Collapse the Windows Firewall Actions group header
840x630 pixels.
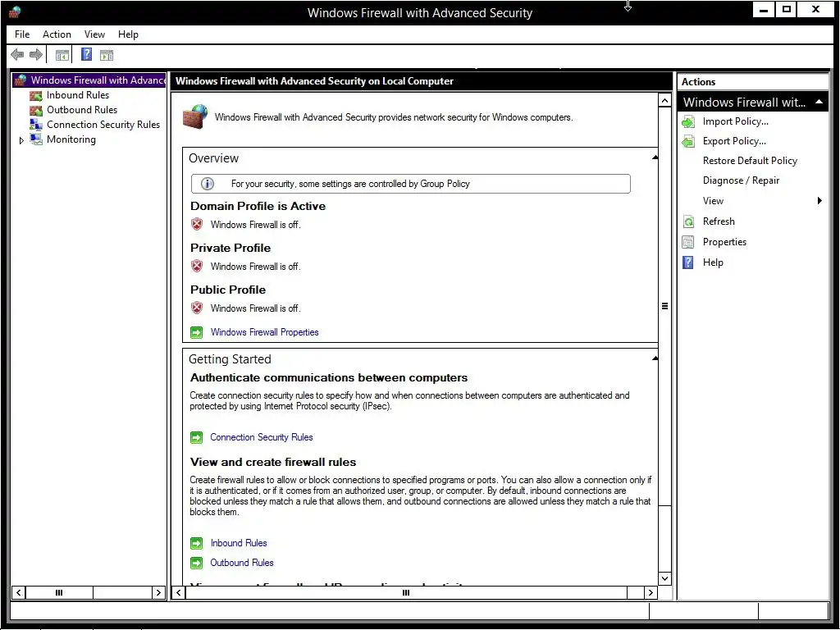coord(819,102)
